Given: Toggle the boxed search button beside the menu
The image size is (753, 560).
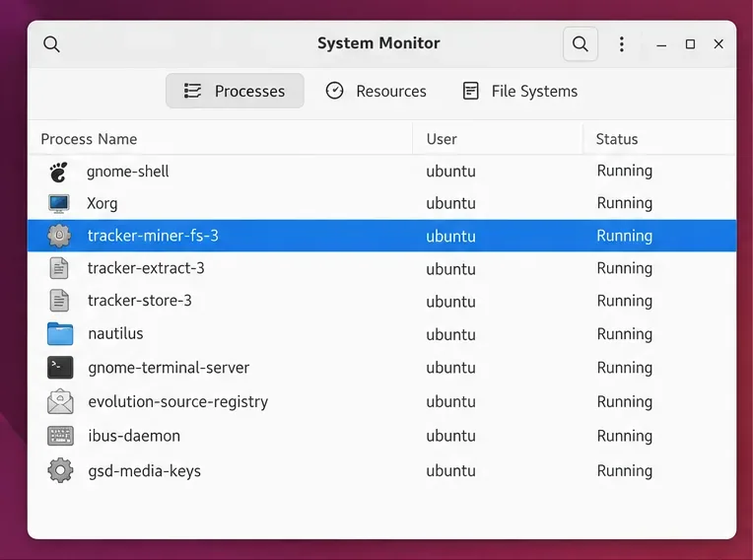Looking at the screenshot, I should coord(581,44).
